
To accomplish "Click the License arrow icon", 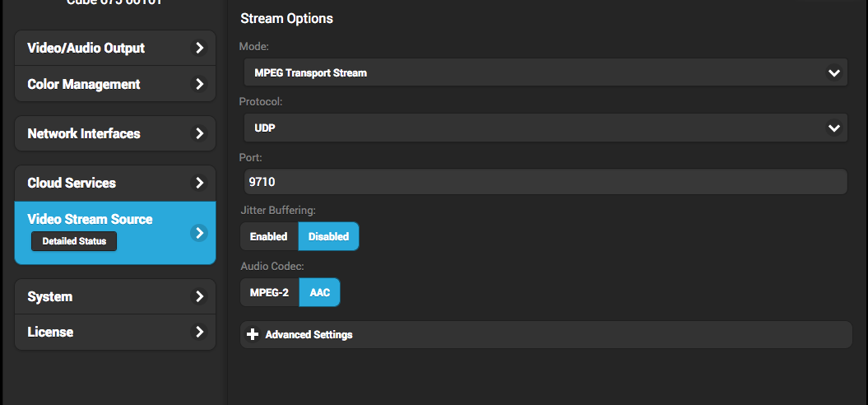I will tap(199, 333).
